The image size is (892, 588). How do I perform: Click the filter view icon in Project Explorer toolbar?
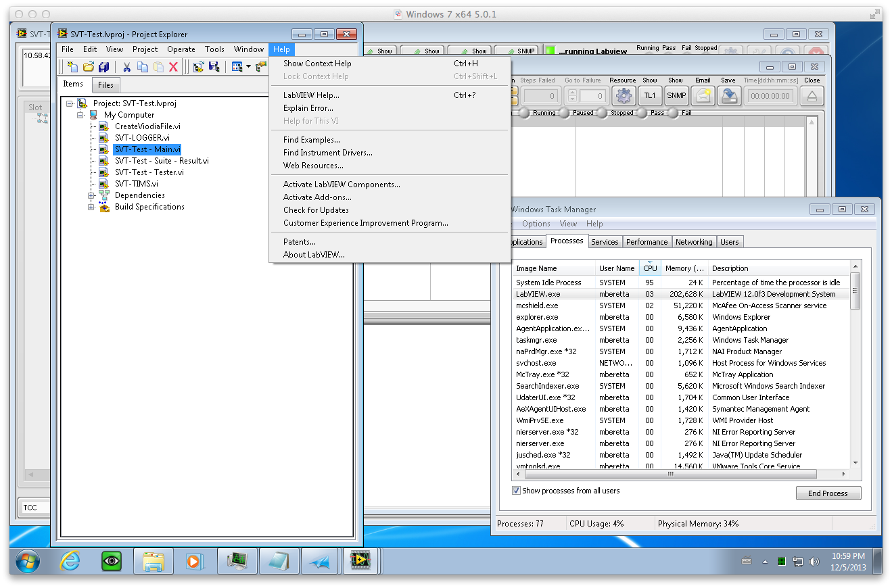tap(237, 67)
